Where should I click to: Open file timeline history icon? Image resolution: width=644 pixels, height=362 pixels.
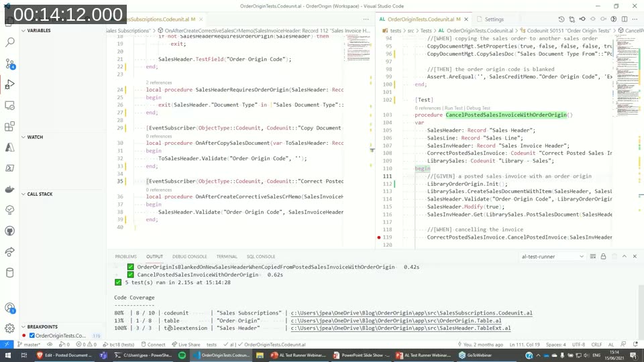[561, 19]
